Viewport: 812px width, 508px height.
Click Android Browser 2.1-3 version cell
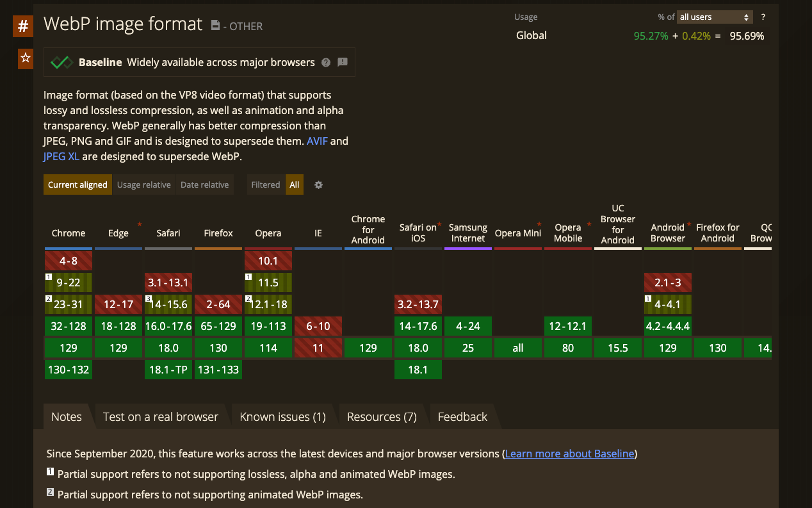tap(668, 283)
